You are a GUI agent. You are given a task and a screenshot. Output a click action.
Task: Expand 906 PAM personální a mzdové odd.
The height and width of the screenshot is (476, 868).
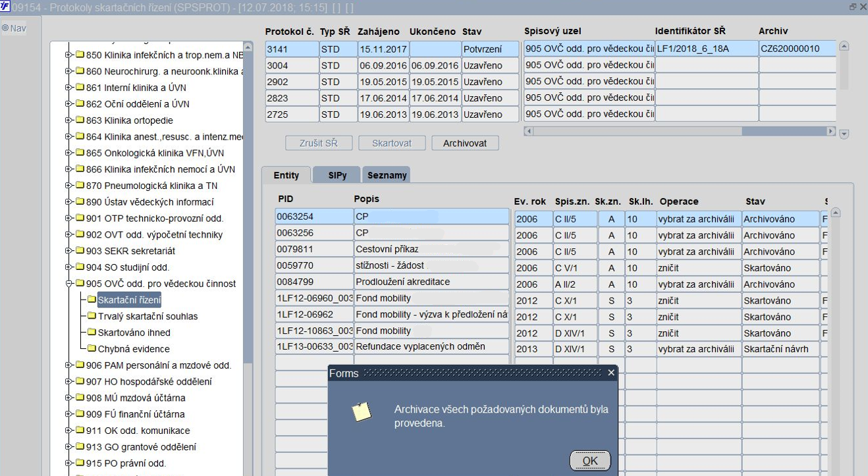tap(68, 365)
